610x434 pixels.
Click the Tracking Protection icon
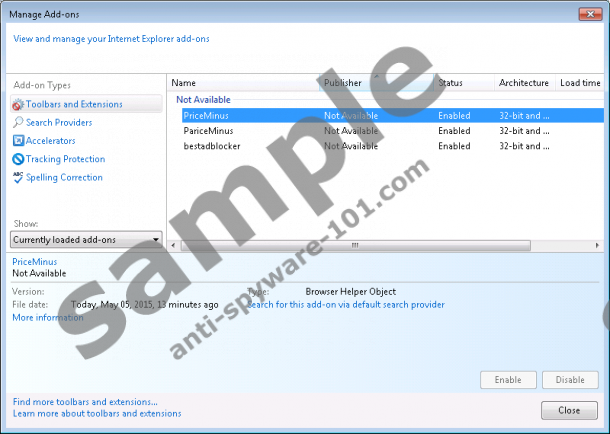pyautogui.click(x=17, y=159)
